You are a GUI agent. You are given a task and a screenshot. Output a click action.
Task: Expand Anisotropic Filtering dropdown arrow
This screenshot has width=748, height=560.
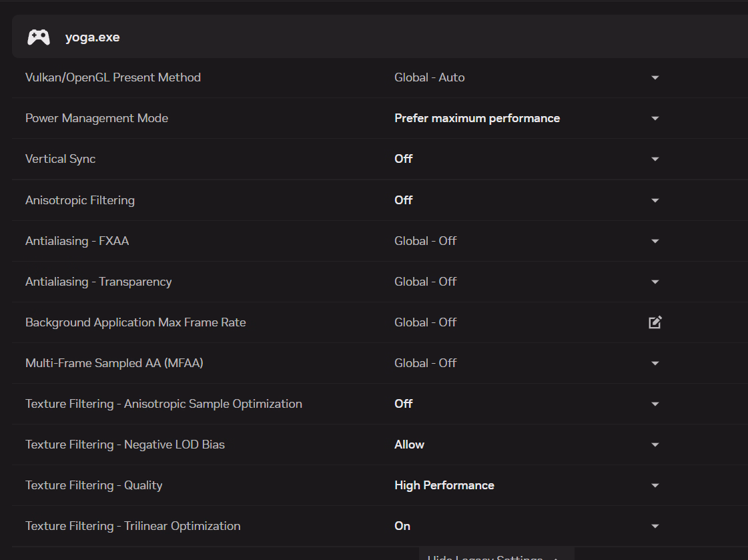[x=655, y=200]
